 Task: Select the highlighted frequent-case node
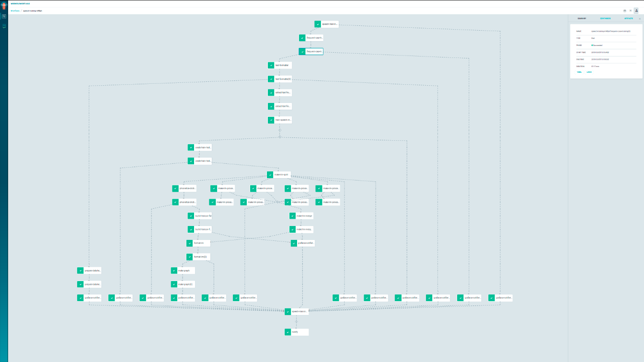click(x=311, y=51)
